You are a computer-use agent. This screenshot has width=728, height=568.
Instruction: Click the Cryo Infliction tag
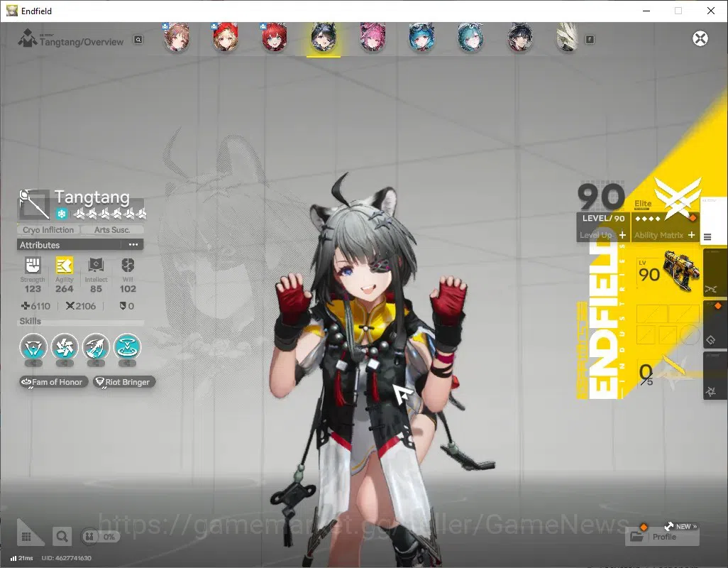click(48, 230)
